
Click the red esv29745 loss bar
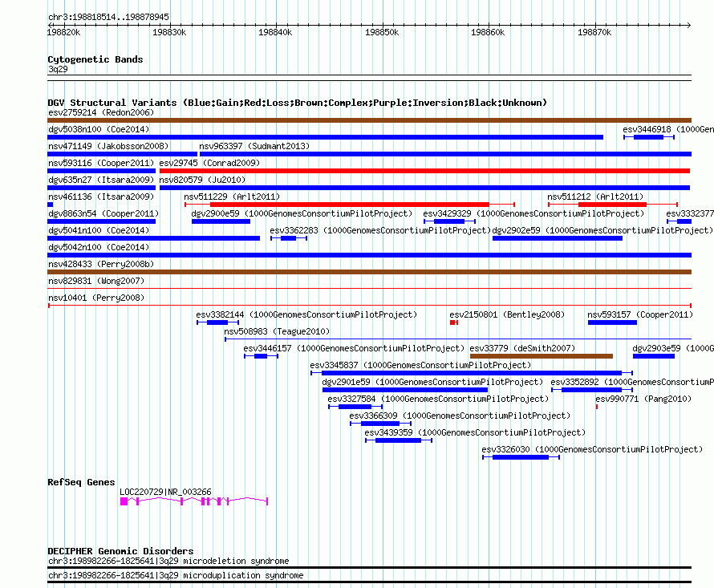click(x=424, y=171)
